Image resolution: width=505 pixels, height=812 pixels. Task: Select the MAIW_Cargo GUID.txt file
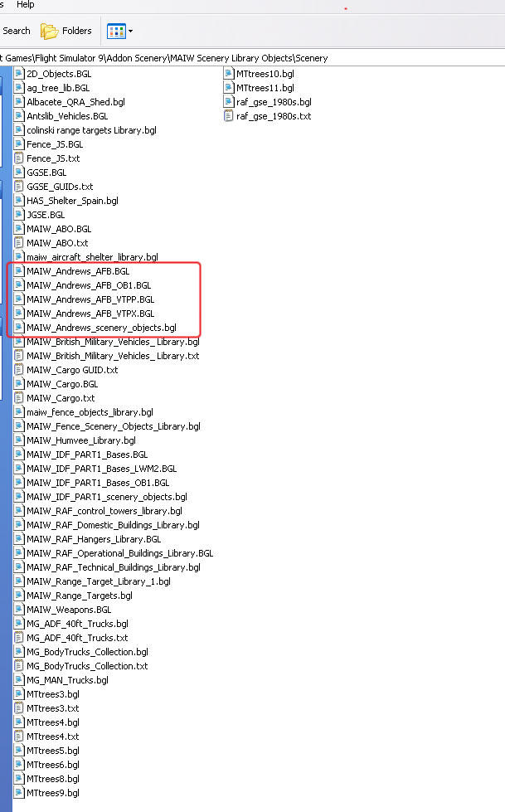[72, 370]
